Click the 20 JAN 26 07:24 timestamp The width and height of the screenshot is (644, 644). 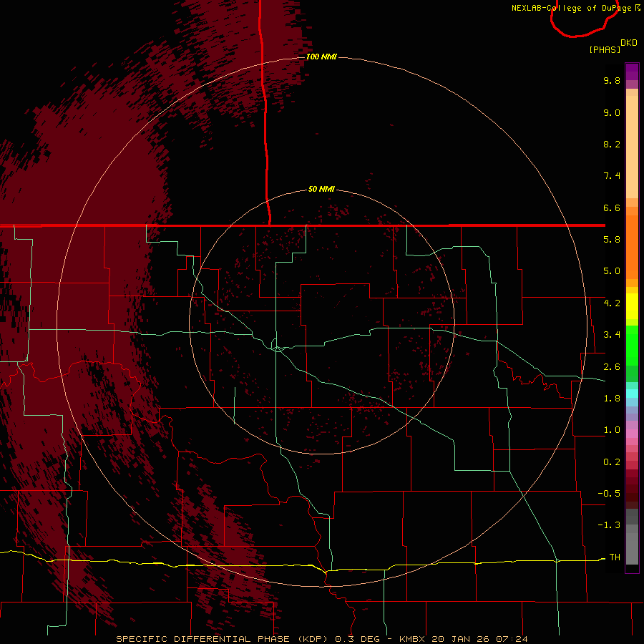pos(479,639)
